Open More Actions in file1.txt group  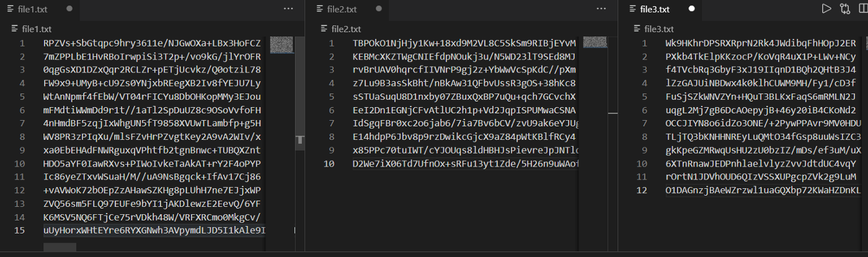tap(288, 9)
